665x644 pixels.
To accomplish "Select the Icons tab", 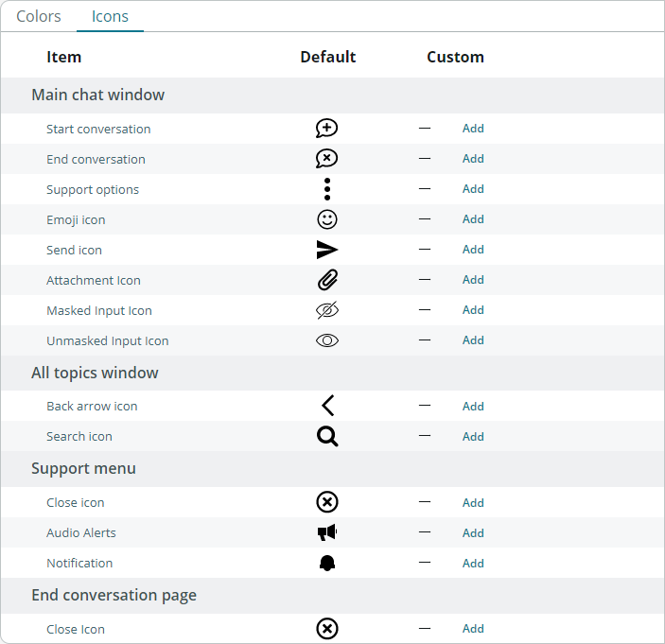I will [x=110, y=16].
